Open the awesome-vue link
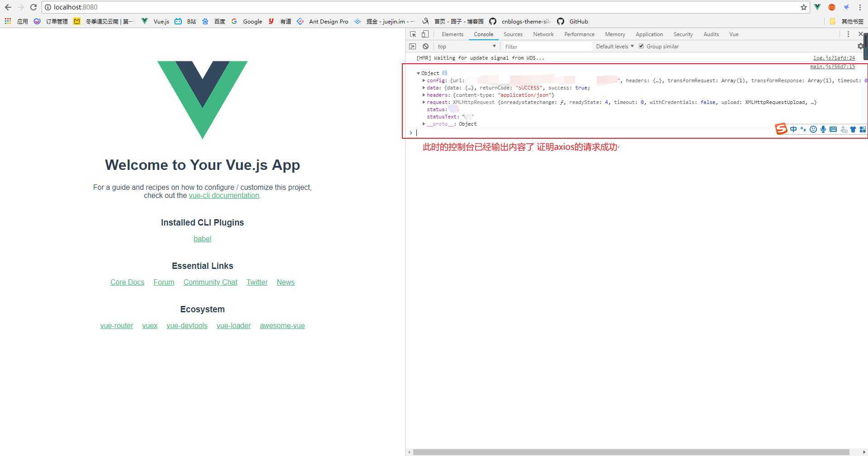This screenshot has height=456, width=868. tap(282, 325)
